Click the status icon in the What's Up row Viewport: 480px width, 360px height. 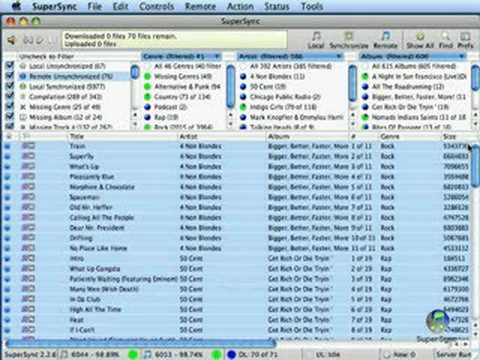point(7,167)
